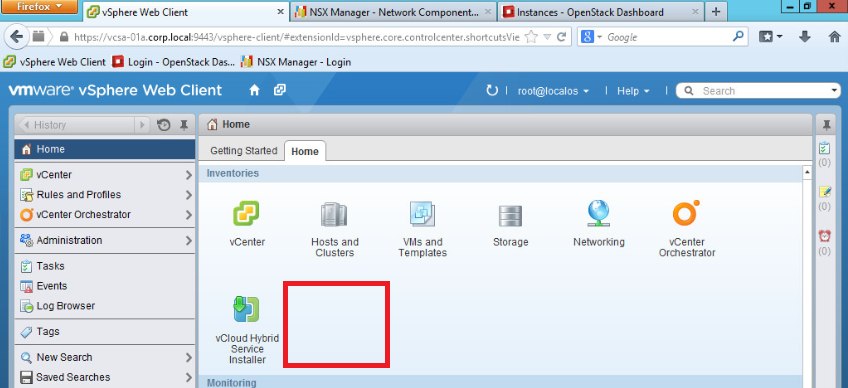Pin the right sidebar panel
This screenshot has width=848, height=388.
826,125
